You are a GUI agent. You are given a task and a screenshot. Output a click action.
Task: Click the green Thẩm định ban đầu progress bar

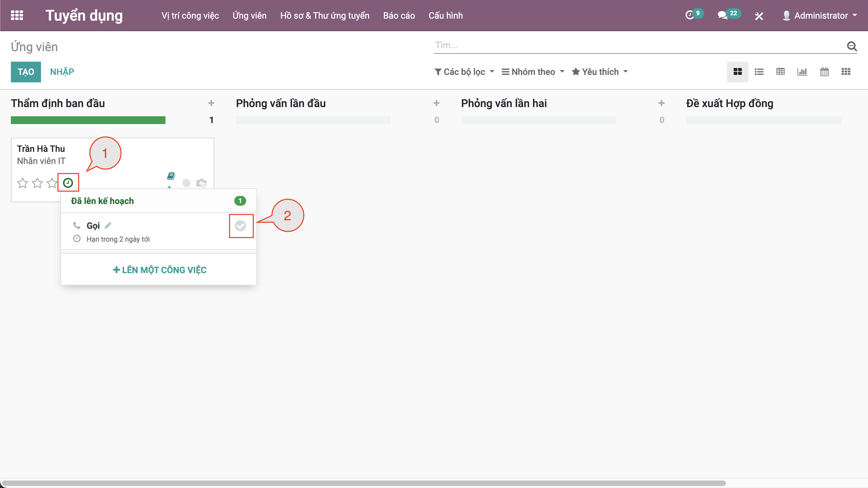tap(88, 120)
